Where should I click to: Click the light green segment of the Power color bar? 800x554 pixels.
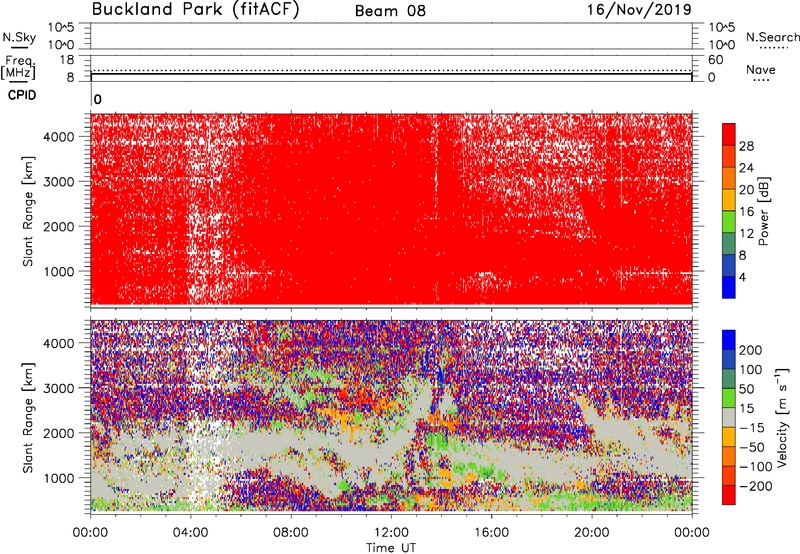click(729, 222)
